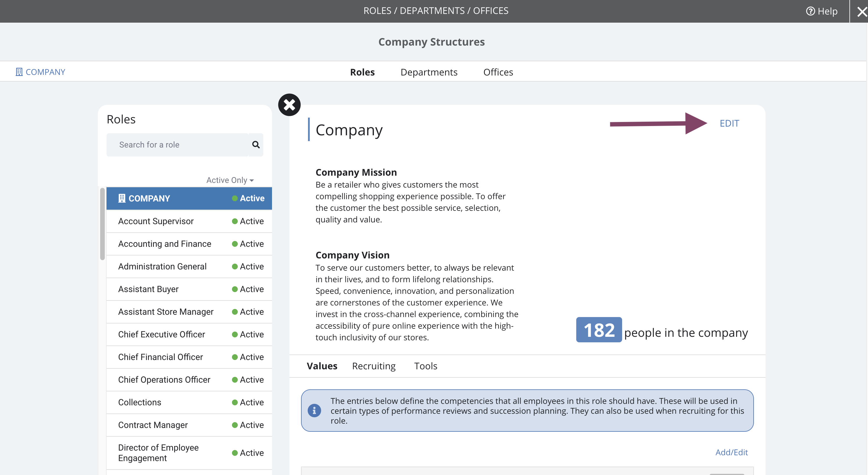Click the Active status of Collections
Screen dimensions: 868x475
pos(248,402)
